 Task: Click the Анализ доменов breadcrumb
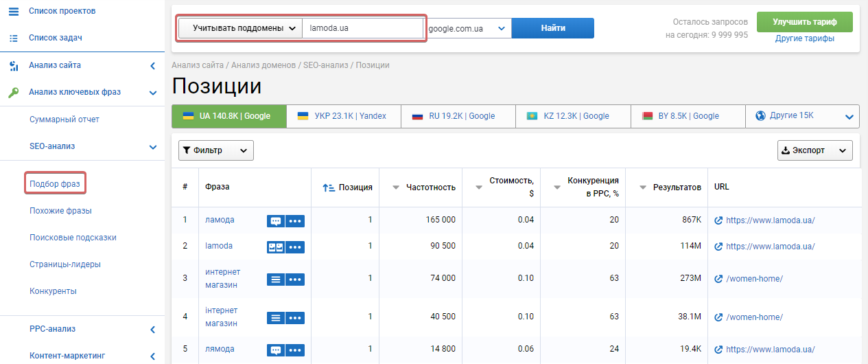(264, 65)
